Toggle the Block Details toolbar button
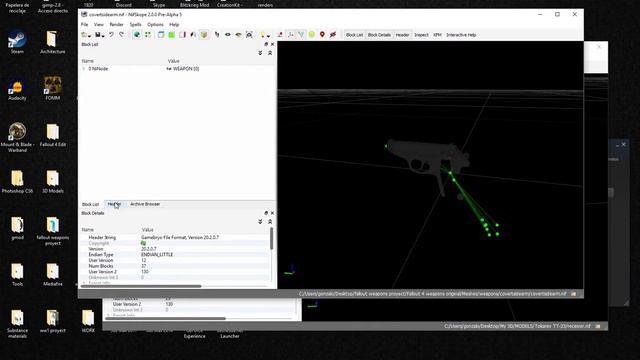This screenshot has height=360, width=640. tap(379, 35)
